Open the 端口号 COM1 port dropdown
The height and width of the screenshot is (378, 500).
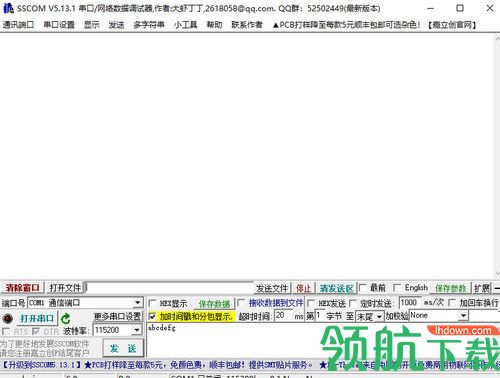pyautogui.click(x=137, y=303)
